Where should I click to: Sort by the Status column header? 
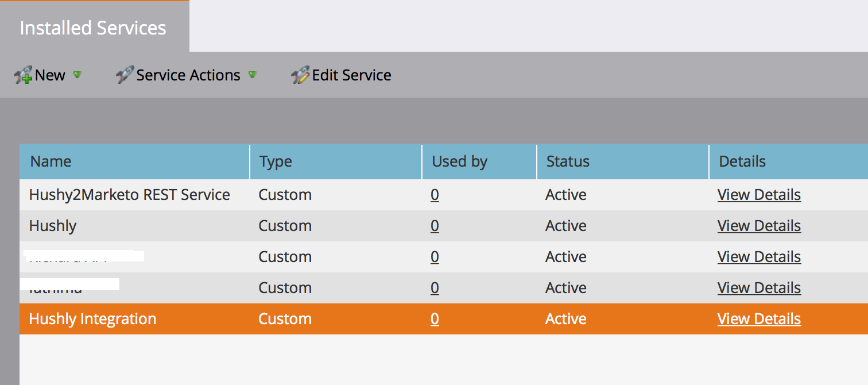coord(623,161)
